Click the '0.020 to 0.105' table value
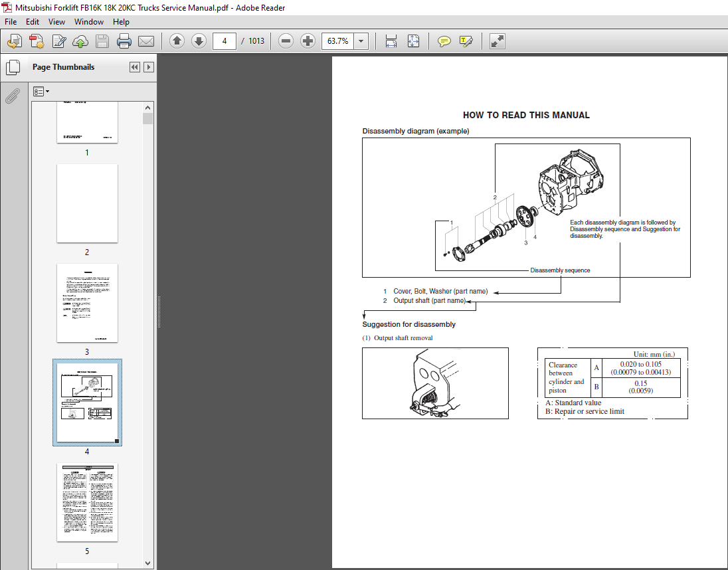 tap(641, 364)
